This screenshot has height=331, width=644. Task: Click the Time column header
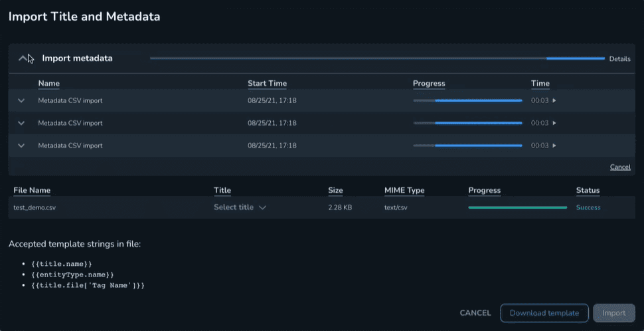(x=540, y=84)
